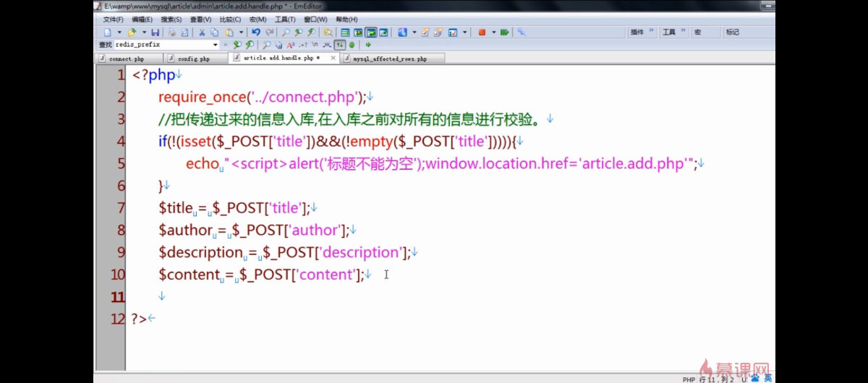This screenshot has width=868, height=383.
Task: Toggle the search around option in find bar
Action: (340, 45)
